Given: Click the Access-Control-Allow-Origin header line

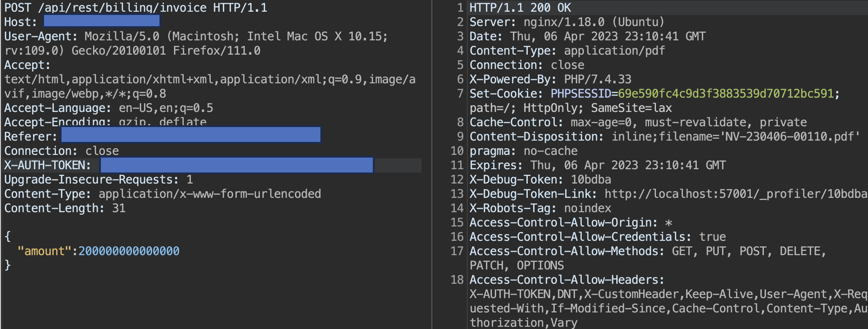Looking at the screenshot, I should click(x=571, y=223).
